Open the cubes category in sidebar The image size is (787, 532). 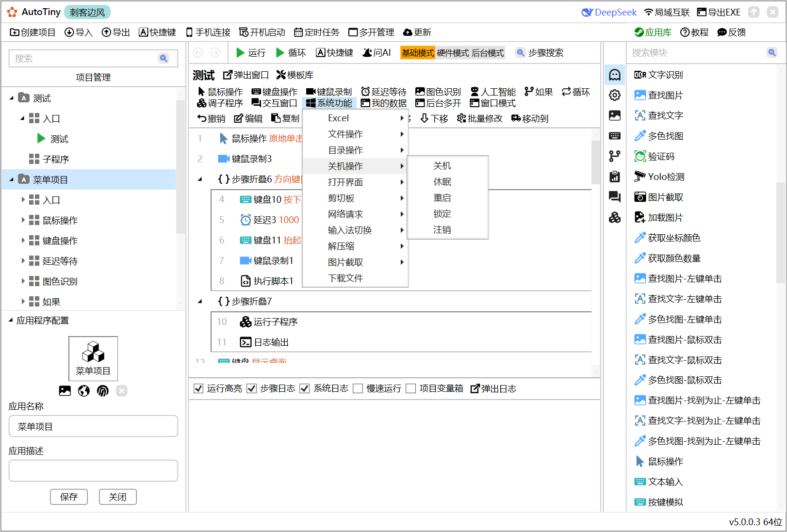tap(615, 217)
